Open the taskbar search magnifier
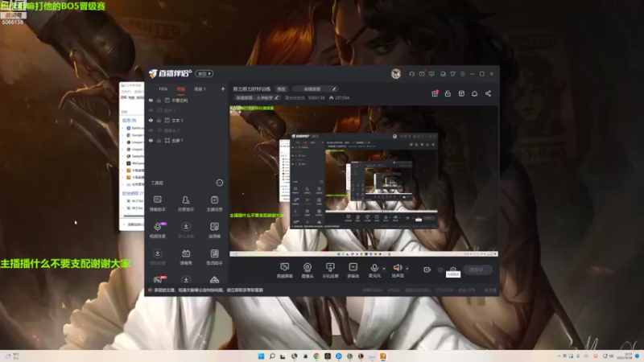This screenshot has height=362, width=644. point(272,356)
